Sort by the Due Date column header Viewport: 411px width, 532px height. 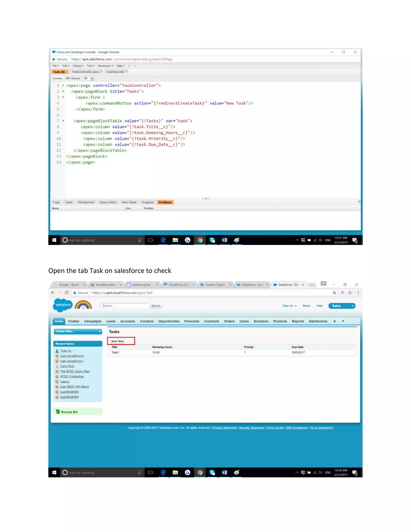click(298, 347)
